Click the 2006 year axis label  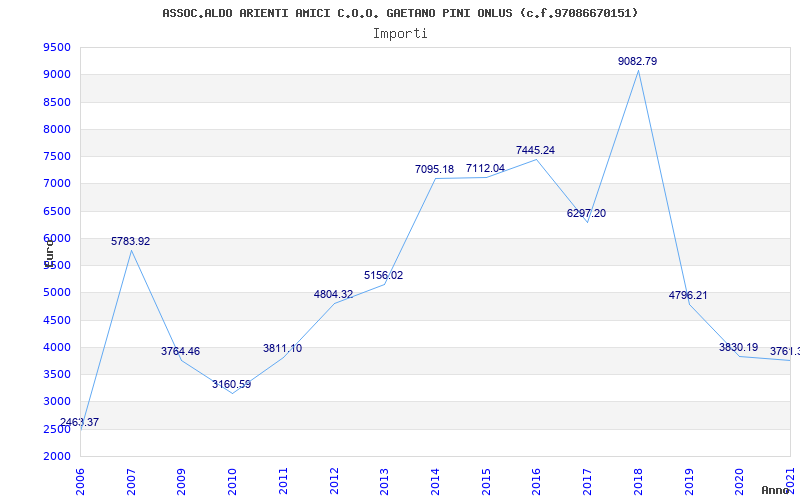coord(80,481)
